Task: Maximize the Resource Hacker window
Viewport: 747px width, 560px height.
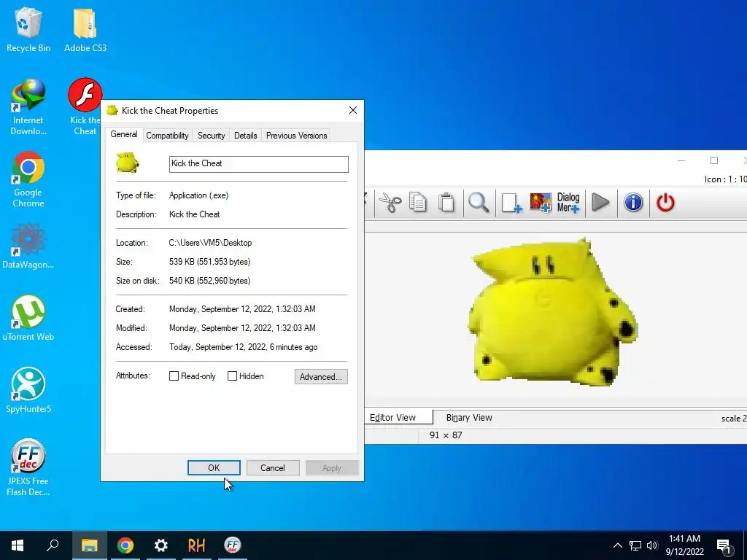Action: tap(713, 161)
